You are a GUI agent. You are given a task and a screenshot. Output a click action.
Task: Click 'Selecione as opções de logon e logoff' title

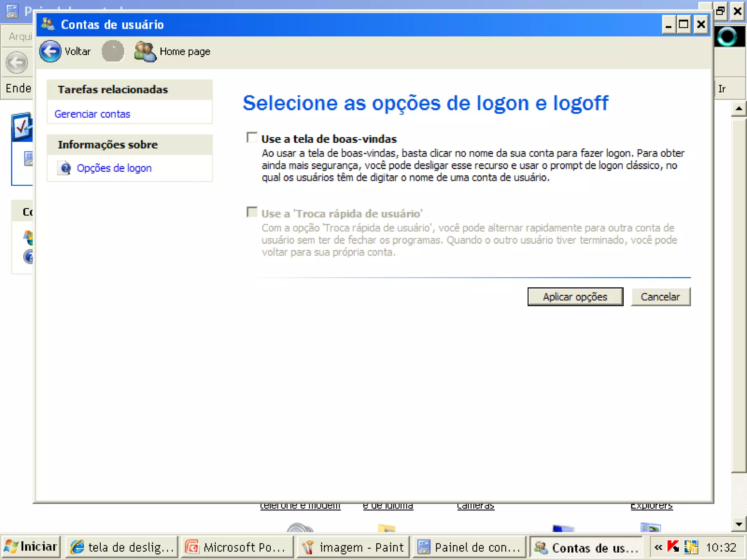425,103
